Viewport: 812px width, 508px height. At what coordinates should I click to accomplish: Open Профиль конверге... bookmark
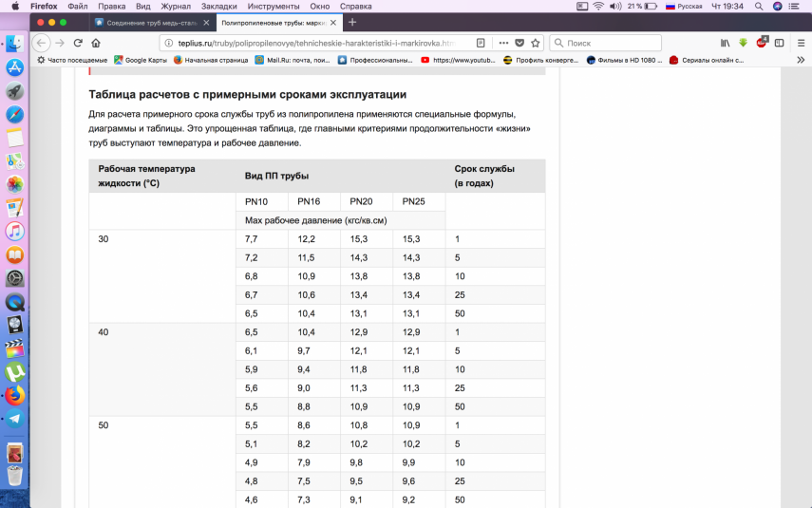click(x=541, y=60)
